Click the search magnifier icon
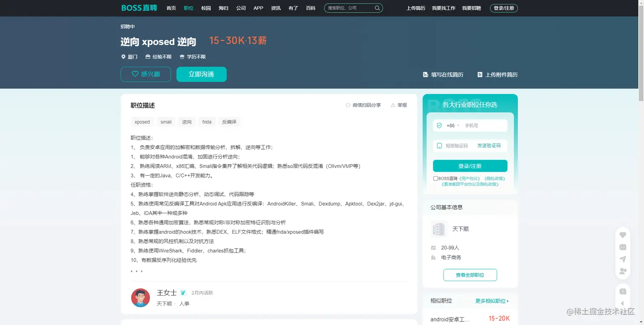The width and height of the screenshot is (644, 325). [377, 8]
